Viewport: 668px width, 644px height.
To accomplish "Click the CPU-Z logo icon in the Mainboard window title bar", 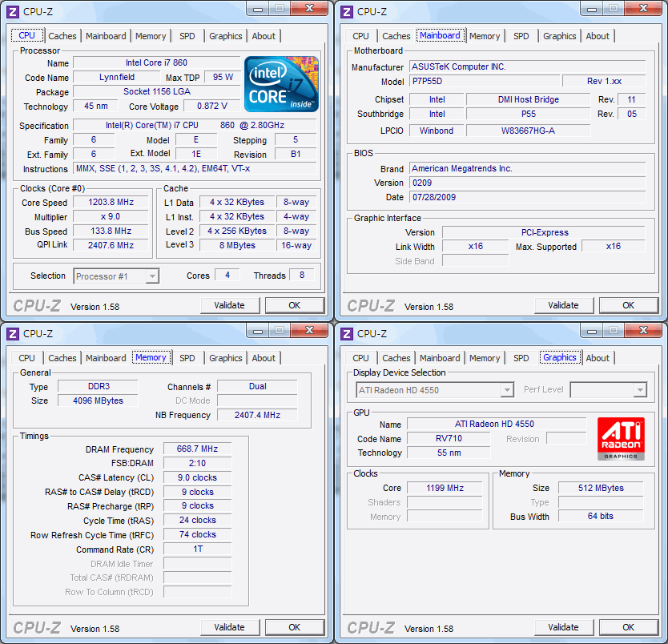I will (347, 11).
